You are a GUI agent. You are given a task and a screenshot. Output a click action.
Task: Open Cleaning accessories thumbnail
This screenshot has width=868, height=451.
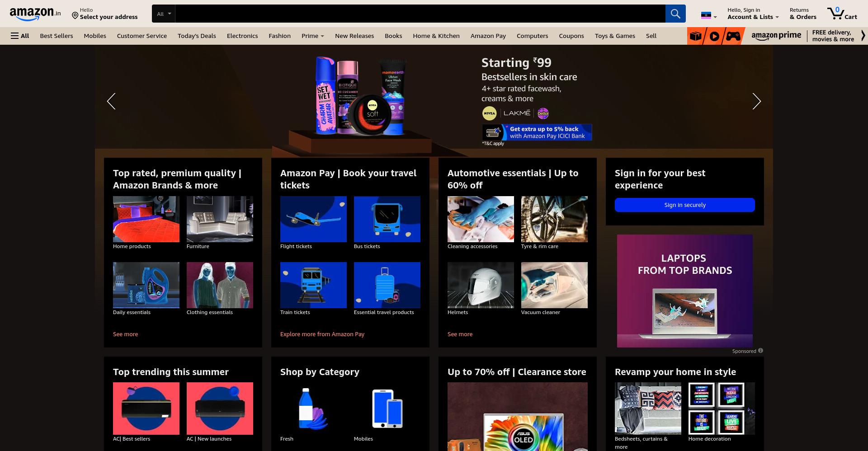[x=481, y=219]
